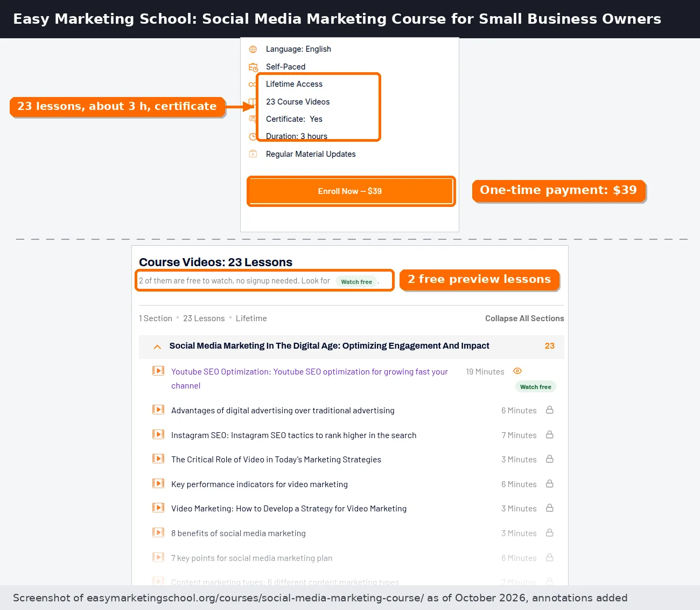The width and height of the screenshot is (700, 610).
Task: Click video icon for Youtube SEO Optimization lesson
Action: pyautogui.click(x=158, y=371)
